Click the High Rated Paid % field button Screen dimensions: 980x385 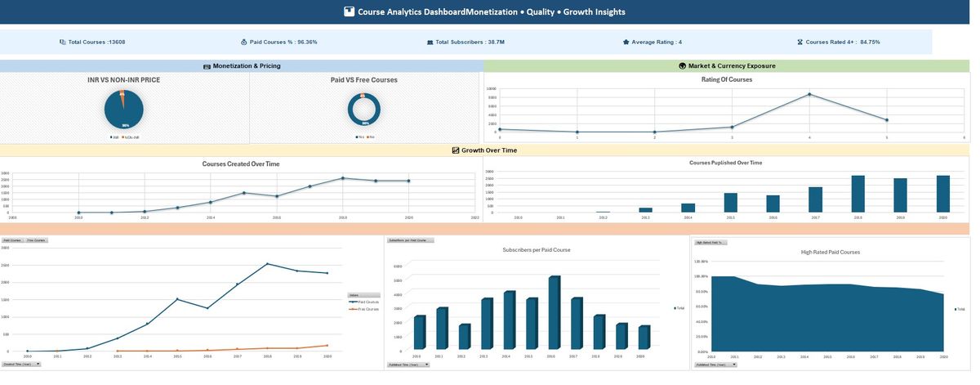(710, 243)
